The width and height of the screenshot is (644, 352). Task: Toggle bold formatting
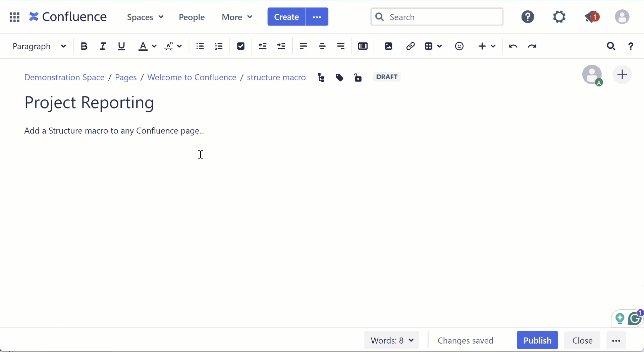pyautogui.click(x=84, y=46)
